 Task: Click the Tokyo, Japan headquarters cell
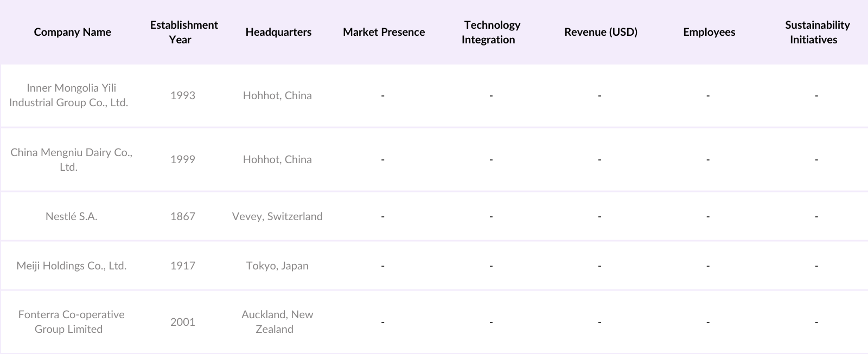tap(277, 266)
